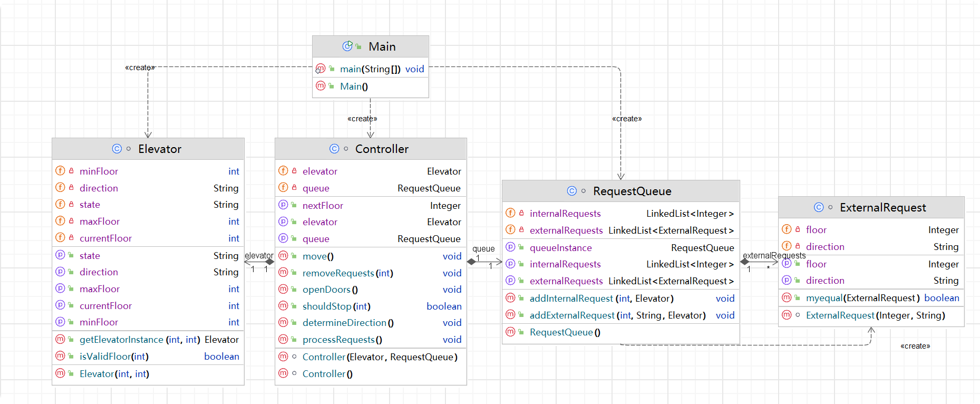Select the Controller 'elevator' field name
980x404 pixels.
click(x=320, y=171)
